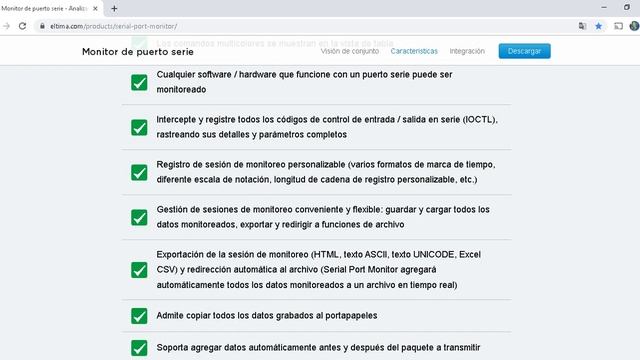This screenshot has height=360, width=640.
Task: Click the cast media icon
Action: [x=618, y=26]
